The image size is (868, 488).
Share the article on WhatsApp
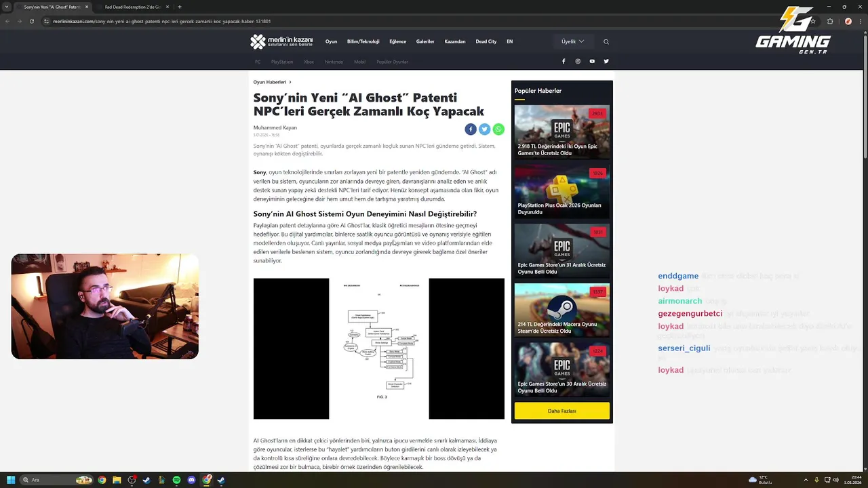click(498, 129)
